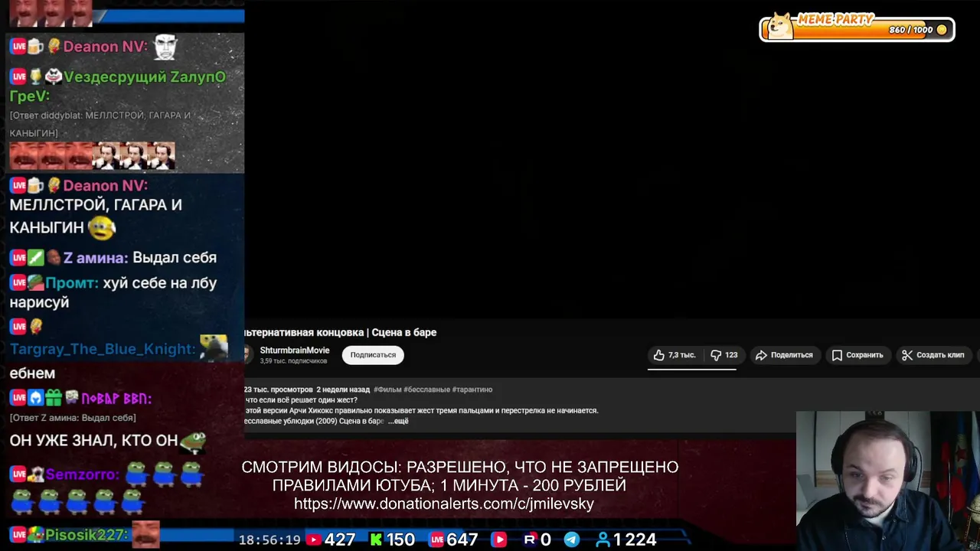Click the Meme Party gold coin icon
Image resolution: width=980 pixels, height=551 pixels.
942,30
